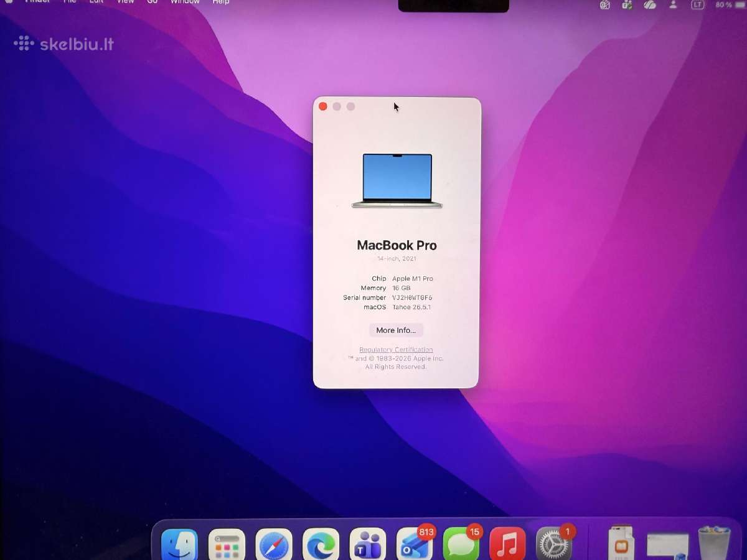Click the "MacBook Pro" heading

[397, 245]
